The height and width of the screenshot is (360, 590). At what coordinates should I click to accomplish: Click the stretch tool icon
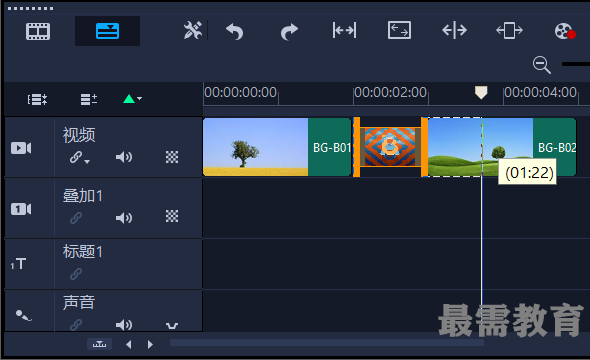pos(399,30)
